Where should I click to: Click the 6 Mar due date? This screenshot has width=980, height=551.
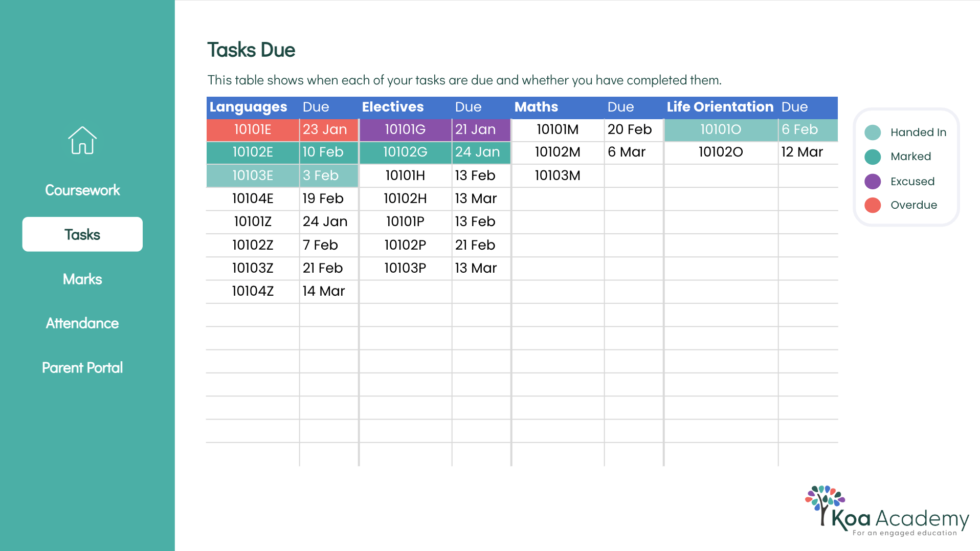click(x=633, y=152)
